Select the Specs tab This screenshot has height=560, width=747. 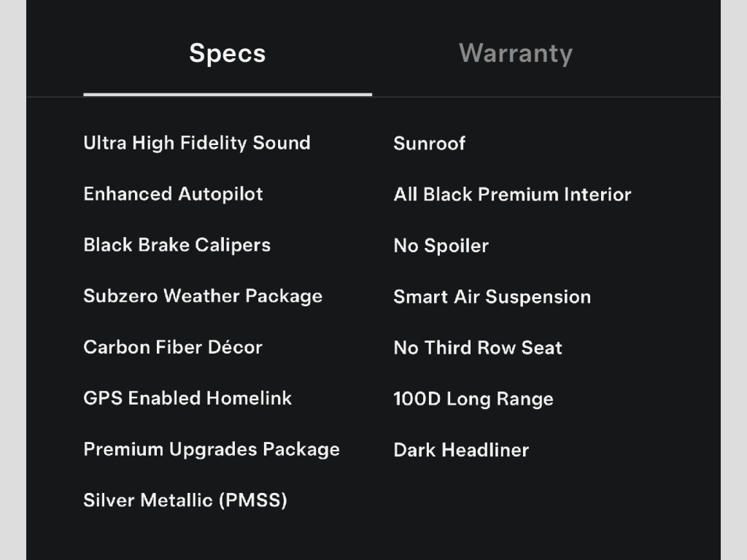(x=227, y=53)
